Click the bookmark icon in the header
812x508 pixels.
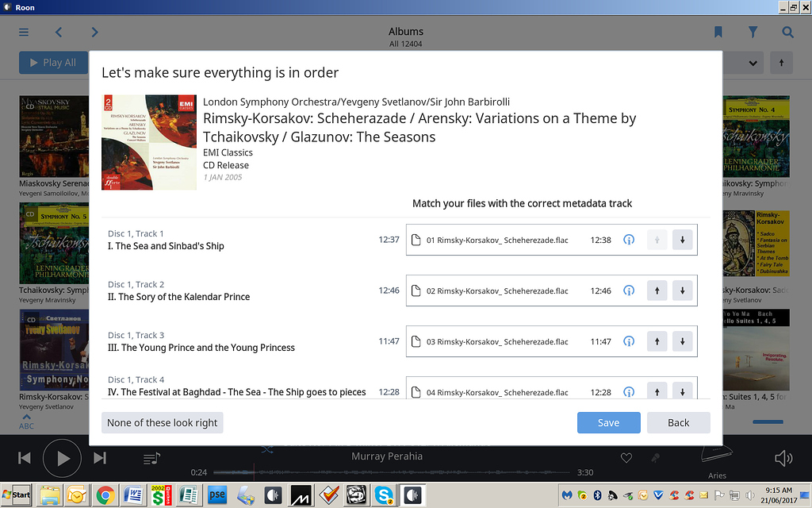pyautogui.click(x=718, y=32)
